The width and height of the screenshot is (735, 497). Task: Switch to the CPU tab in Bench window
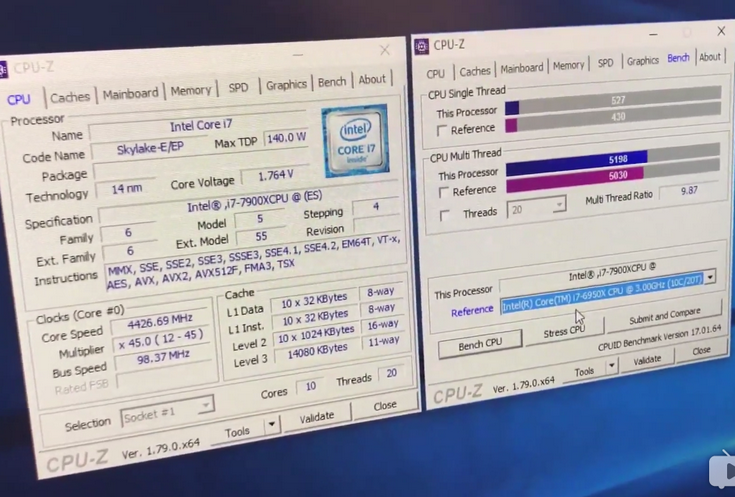tap(435, 74)
